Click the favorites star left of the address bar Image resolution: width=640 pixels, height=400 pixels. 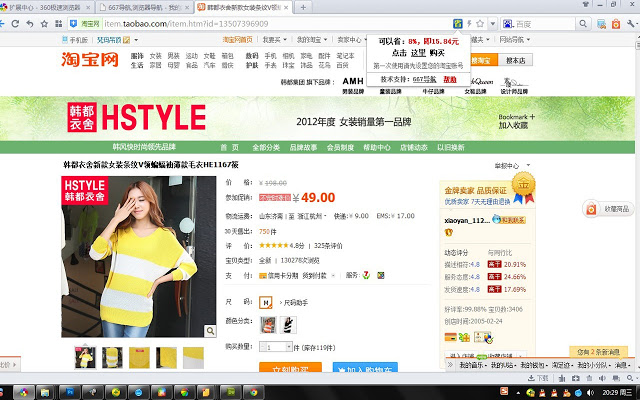pos(44,24)
